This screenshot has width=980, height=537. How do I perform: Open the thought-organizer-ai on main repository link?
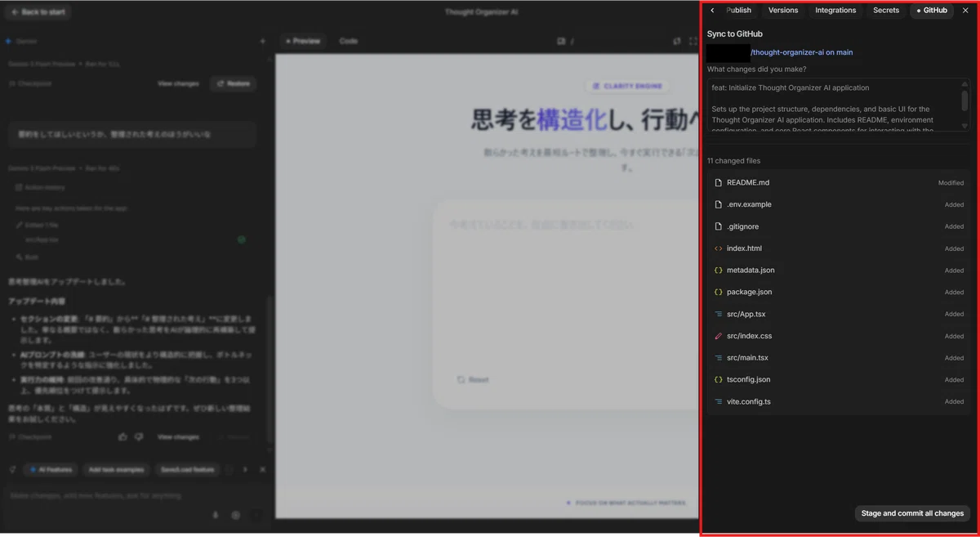802,52
